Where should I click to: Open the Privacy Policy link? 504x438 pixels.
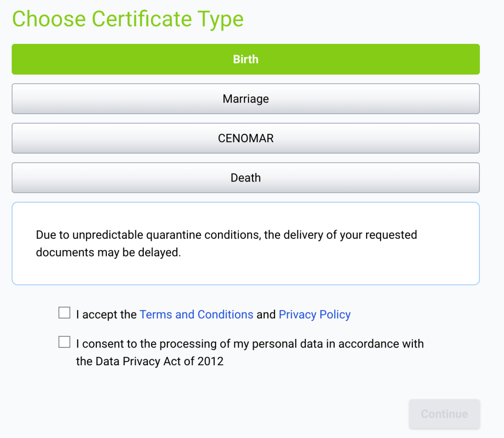tap(315, 314)
